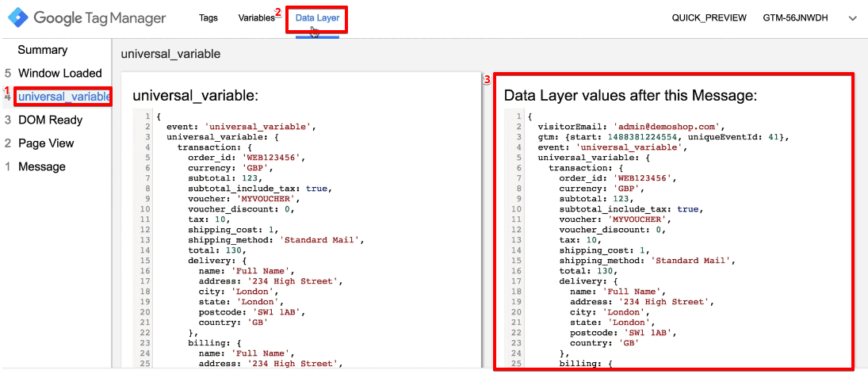
Task: Switch to the Variables tab
Action: [x=256, y=18]
